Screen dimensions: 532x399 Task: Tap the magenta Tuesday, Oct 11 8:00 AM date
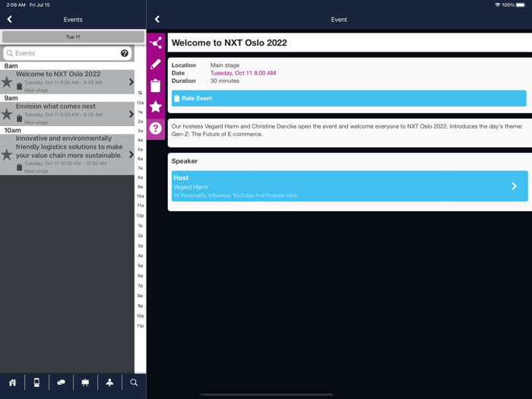click(243, 73)
